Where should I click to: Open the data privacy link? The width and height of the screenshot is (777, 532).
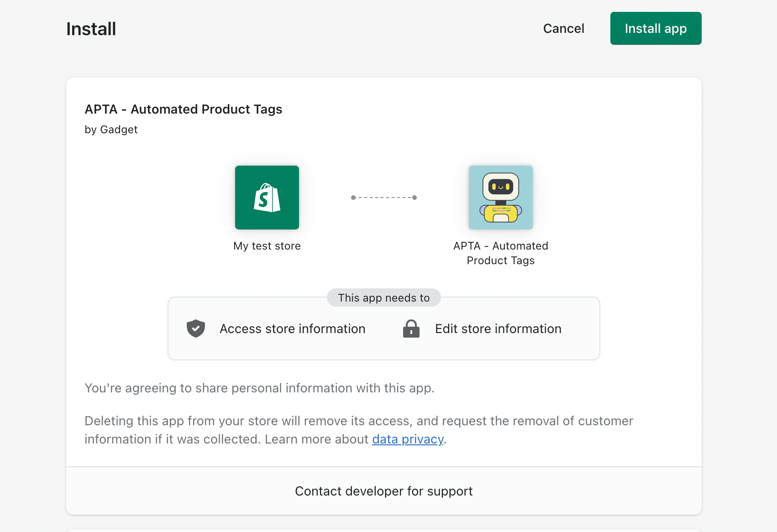click(x=408, y=439)
